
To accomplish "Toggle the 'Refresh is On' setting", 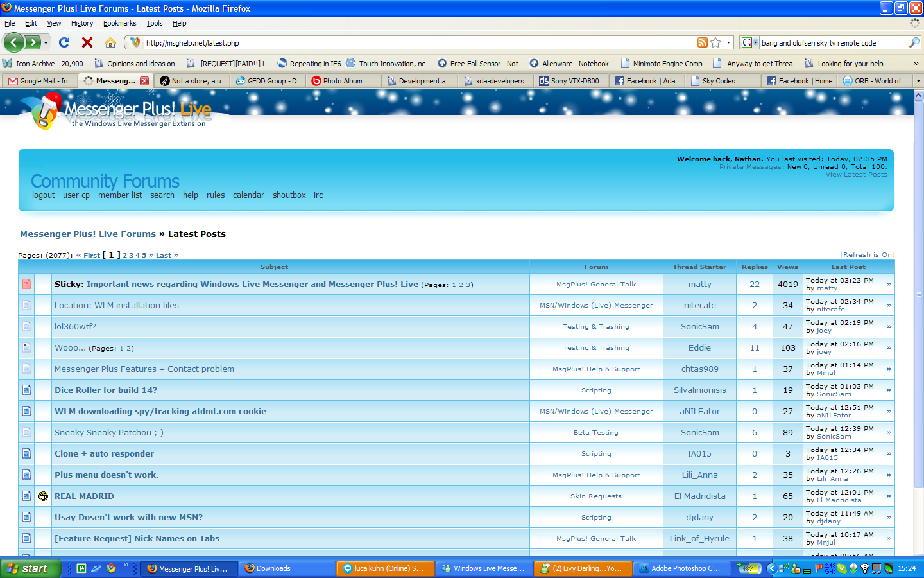I will 867,255.
